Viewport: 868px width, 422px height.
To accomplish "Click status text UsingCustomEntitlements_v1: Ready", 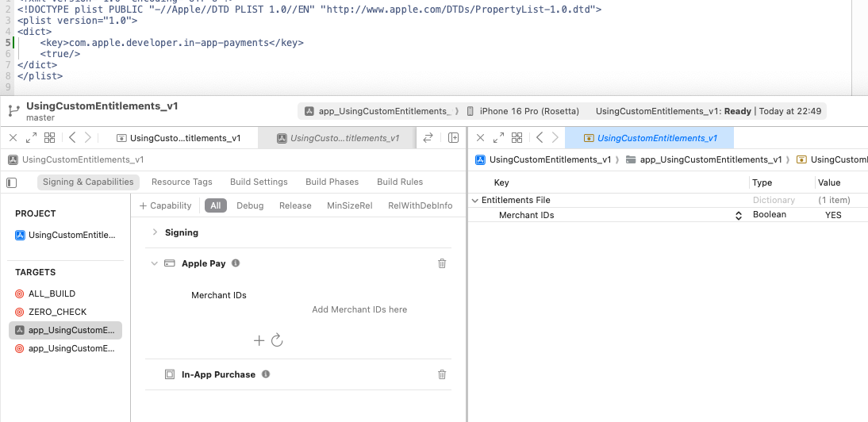I will 673,111.
